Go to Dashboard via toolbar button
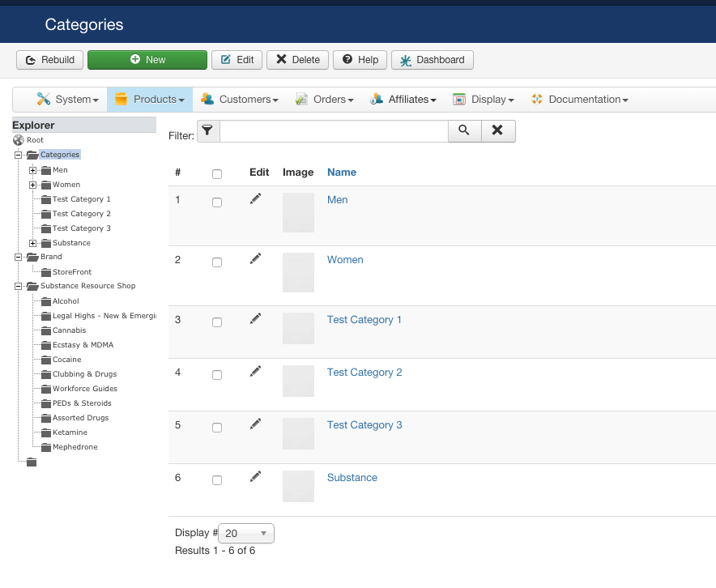Viewport: 716px width, 588px height. (x=433, y=60)
